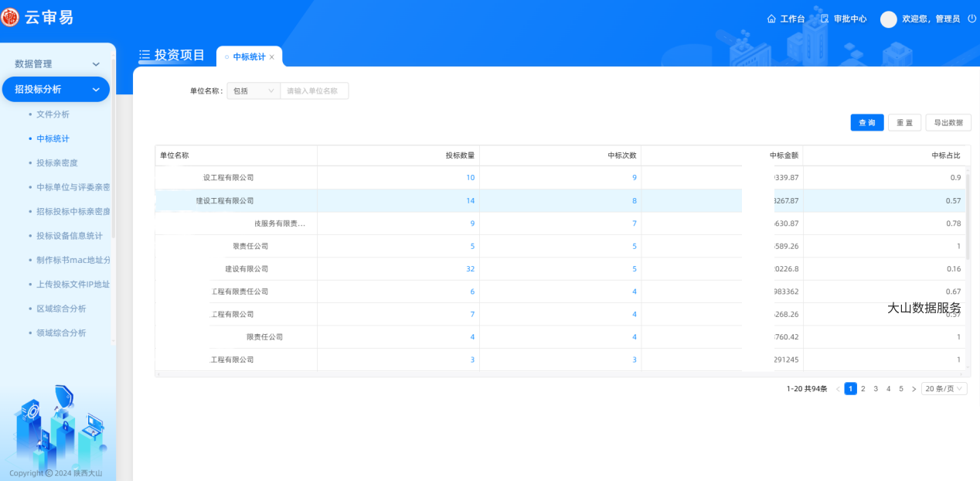Go to page 4 of results
Viewport: 980px width, 481px height.
pyautogui.click(x=889, y=389)
